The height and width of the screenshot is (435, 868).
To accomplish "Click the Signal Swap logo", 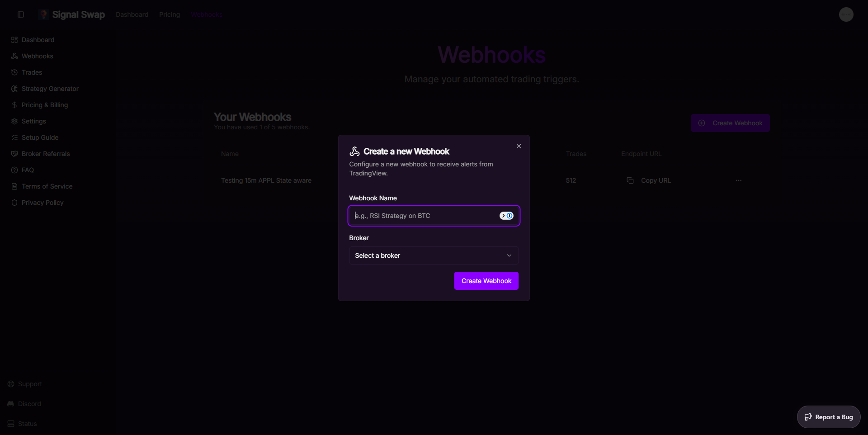I will pyautogui.click(x=71, y=14).
